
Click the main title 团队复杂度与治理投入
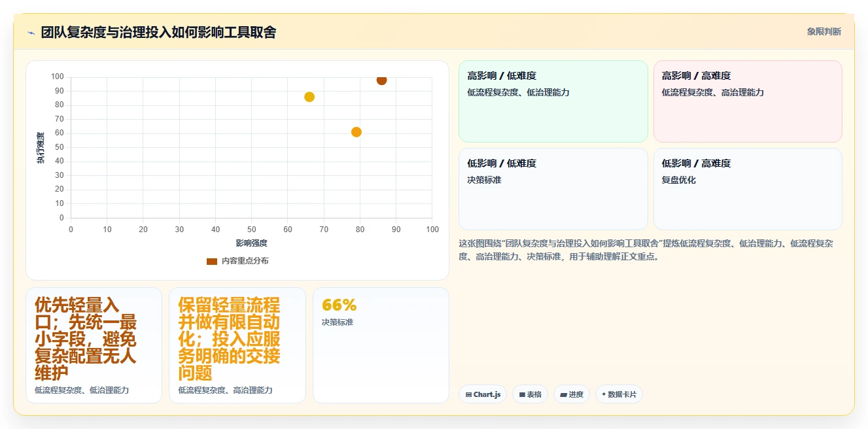(x=158, y=32)
